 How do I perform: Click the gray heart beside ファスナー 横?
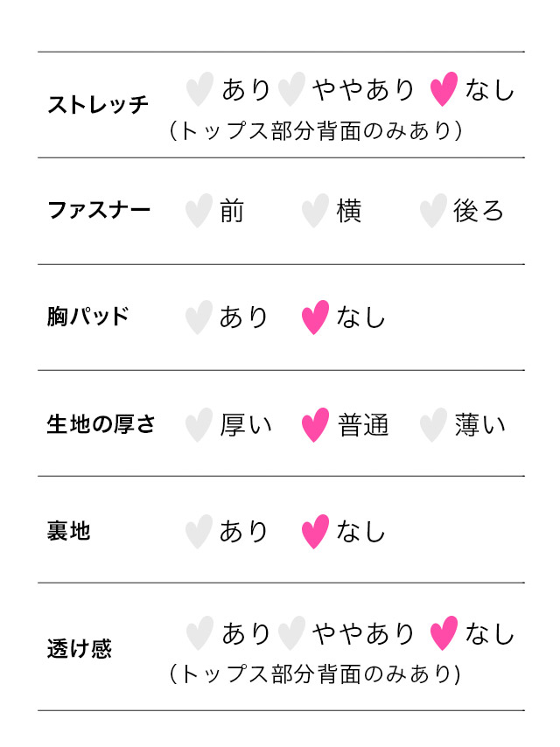tap(315, 211)
